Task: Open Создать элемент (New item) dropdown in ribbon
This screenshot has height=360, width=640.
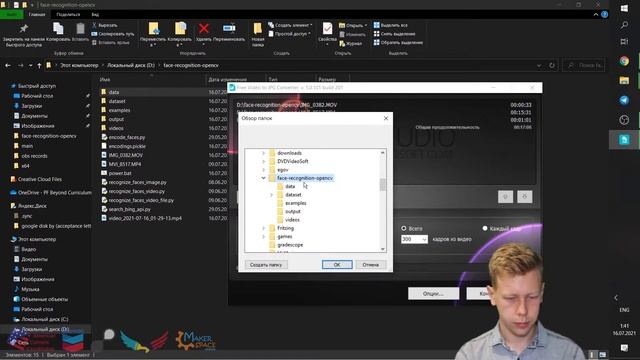Action: (290, 25)
